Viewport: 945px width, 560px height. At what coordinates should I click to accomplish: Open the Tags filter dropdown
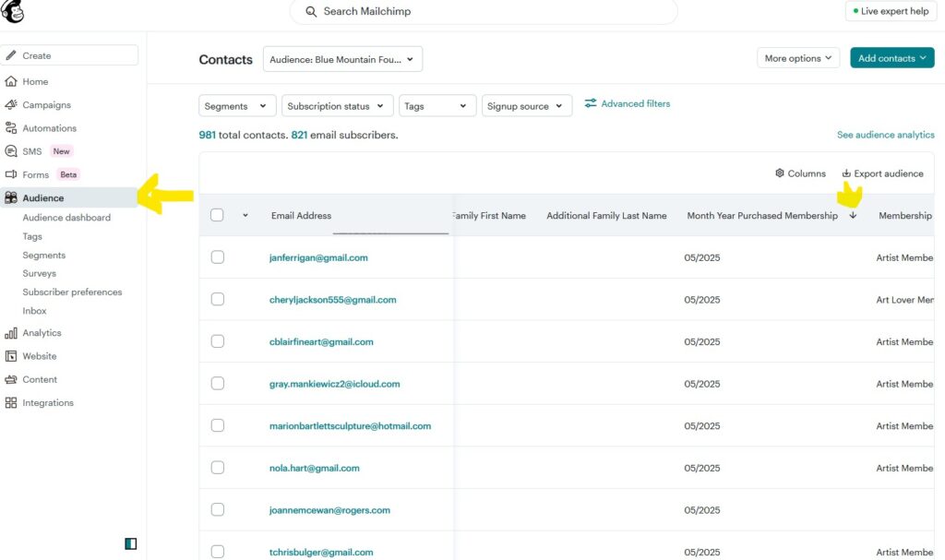coord(437,106)
